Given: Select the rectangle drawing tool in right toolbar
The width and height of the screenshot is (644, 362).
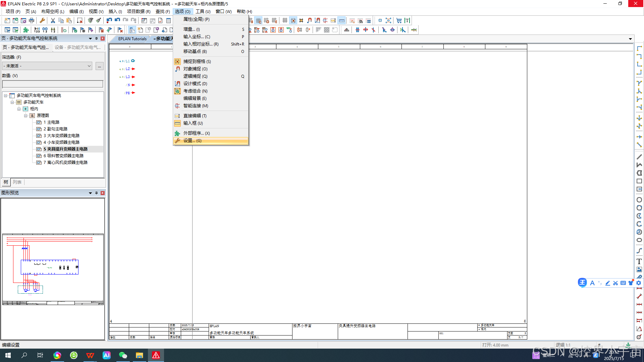Looking at the screenshot, I should (639, 181).
